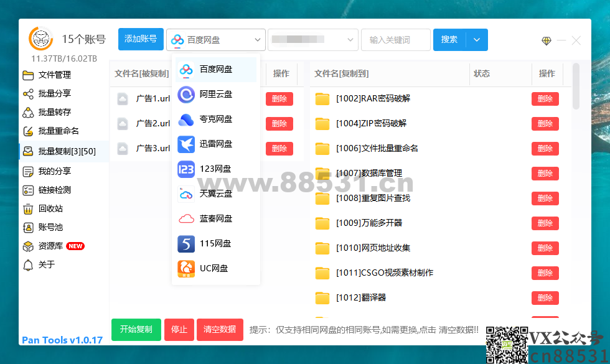610x364 pixels.
Task: Expand search button's arrow dropdown
Action: pyautogui.click(x=477, y=40)
